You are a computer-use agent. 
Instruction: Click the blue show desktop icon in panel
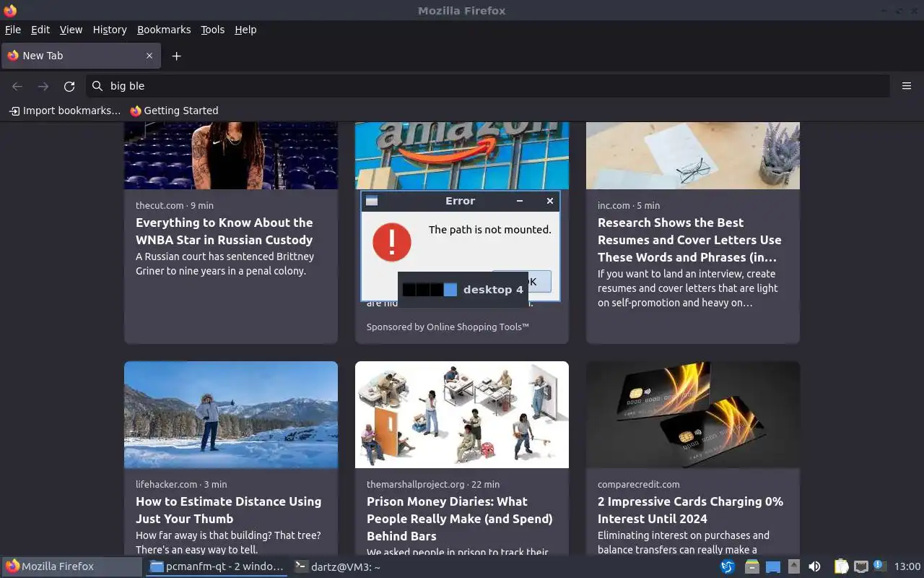coord(773,566)
